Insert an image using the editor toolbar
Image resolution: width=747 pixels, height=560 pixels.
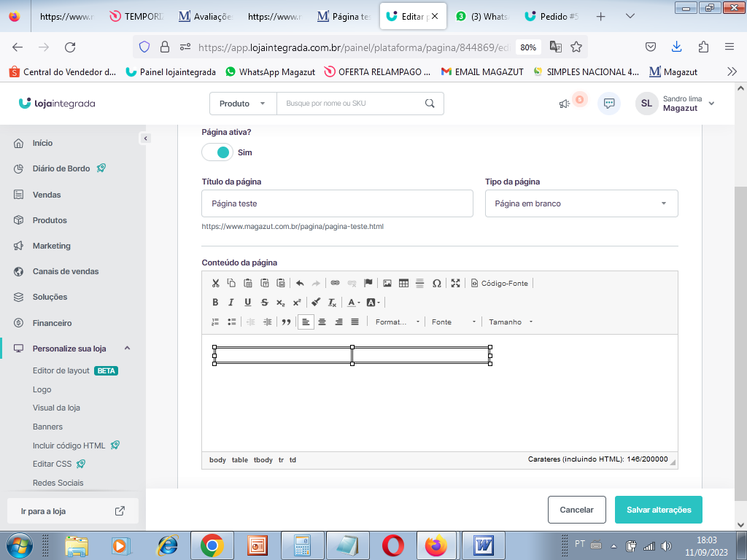[x=387, y=283]
